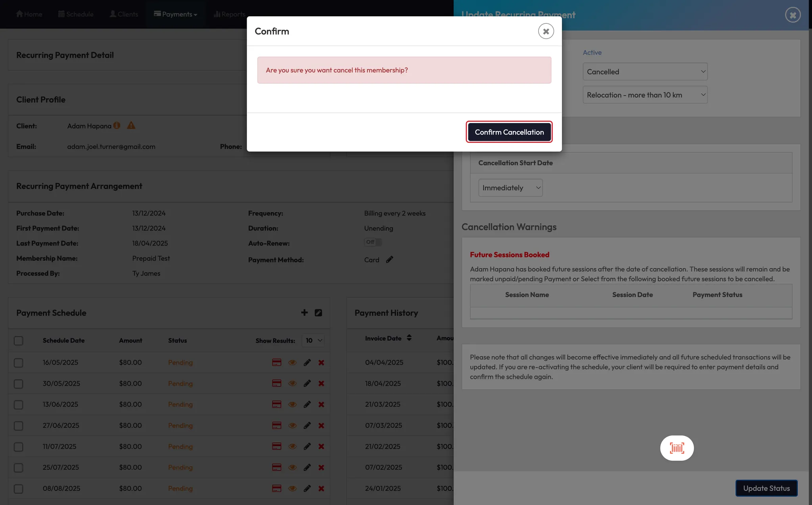Click the barcode scanner floating icon

[x=677, y=448]
